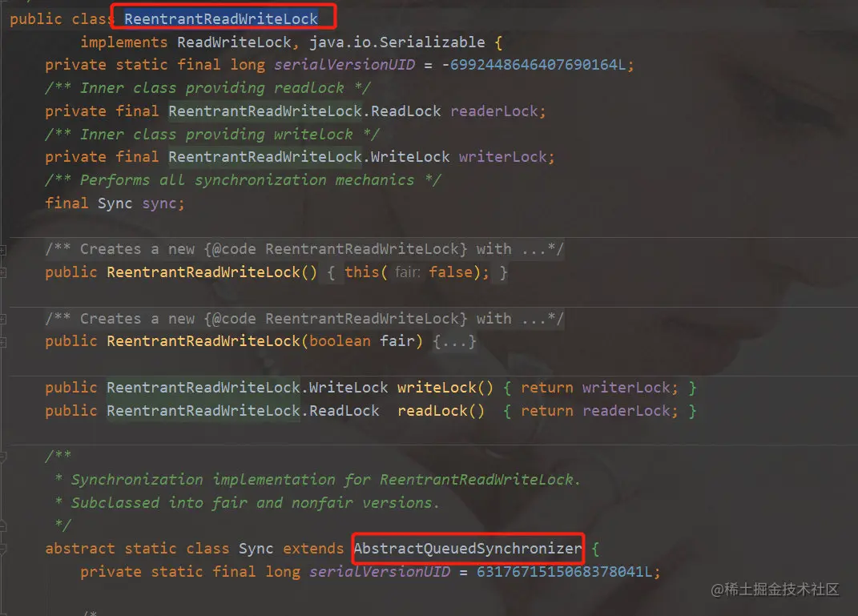Image resolution: width=858 pixels, height=616 pixels.
Task: Click the readLock() method name
Action: pyautogui.click(x=441, y=411)
